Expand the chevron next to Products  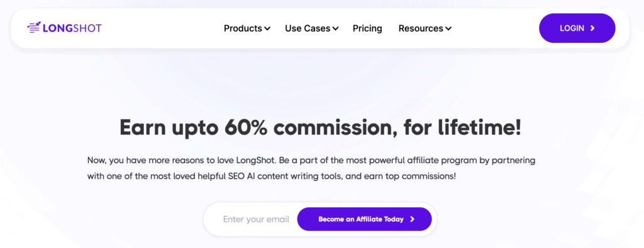[x=267, y=29]
